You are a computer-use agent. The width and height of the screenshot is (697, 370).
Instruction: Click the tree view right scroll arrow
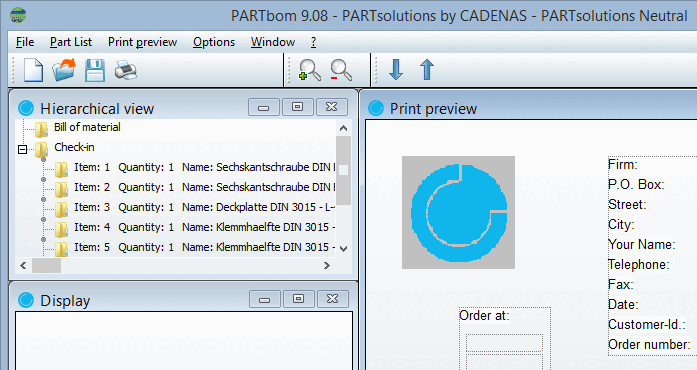327,265
